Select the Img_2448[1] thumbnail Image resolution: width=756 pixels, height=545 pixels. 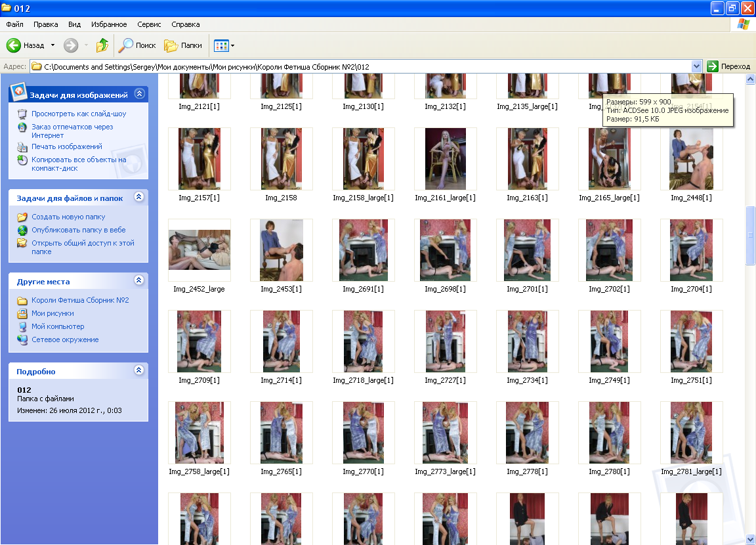pos(691,159)
